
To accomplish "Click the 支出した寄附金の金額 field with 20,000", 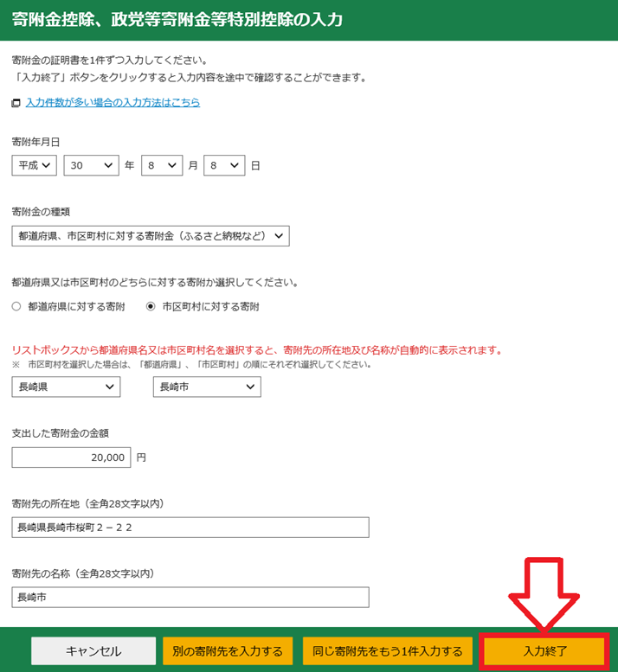I will pyautogui.click(x=71, y=458).
